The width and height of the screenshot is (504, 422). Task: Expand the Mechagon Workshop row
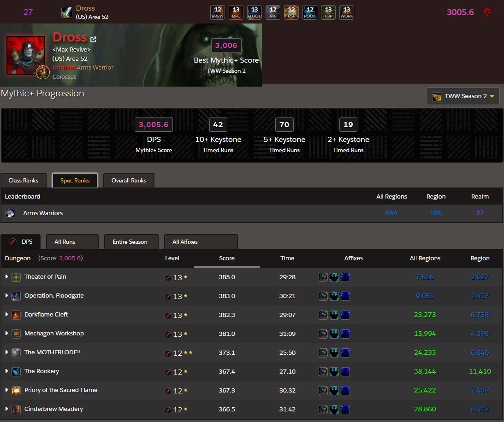click(x=6, y=334)
